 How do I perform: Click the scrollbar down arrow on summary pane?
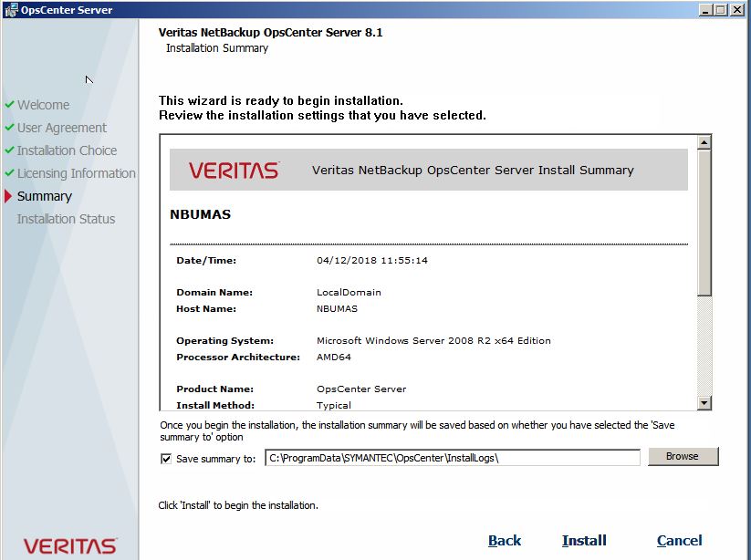(703, 401)
